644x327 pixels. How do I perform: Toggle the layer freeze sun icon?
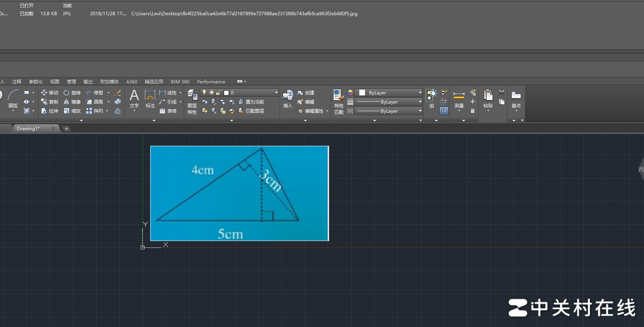click(211, 93)
